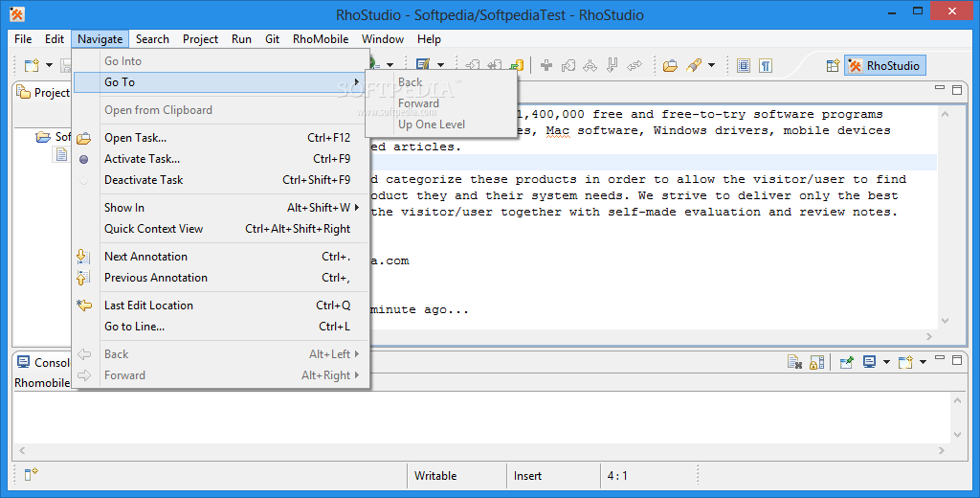Expand the Show In submenu
Viewport: 980px width, 498px height.
click(221, 208)
